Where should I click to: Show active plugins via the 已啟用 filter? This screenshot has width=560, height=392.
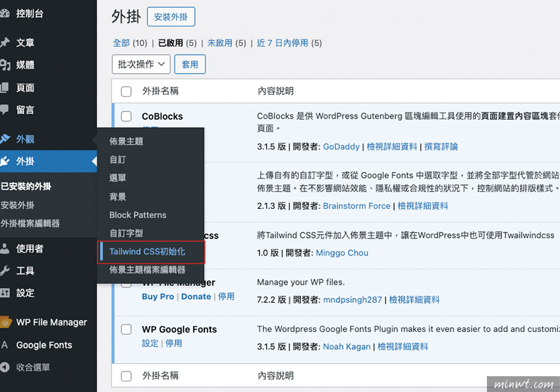pos(171,43)
